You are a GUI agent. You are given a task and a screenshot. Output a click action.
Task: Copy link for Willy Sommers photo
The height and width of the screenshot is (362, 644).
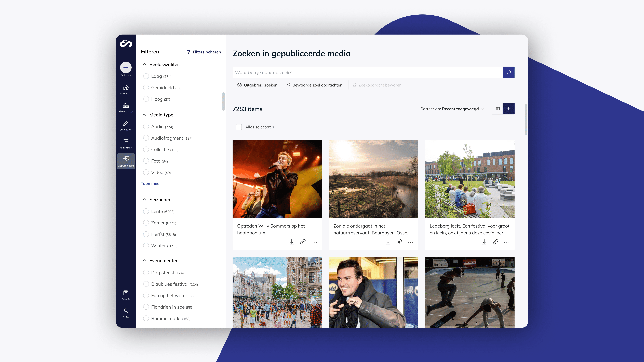tap(303, 242)
